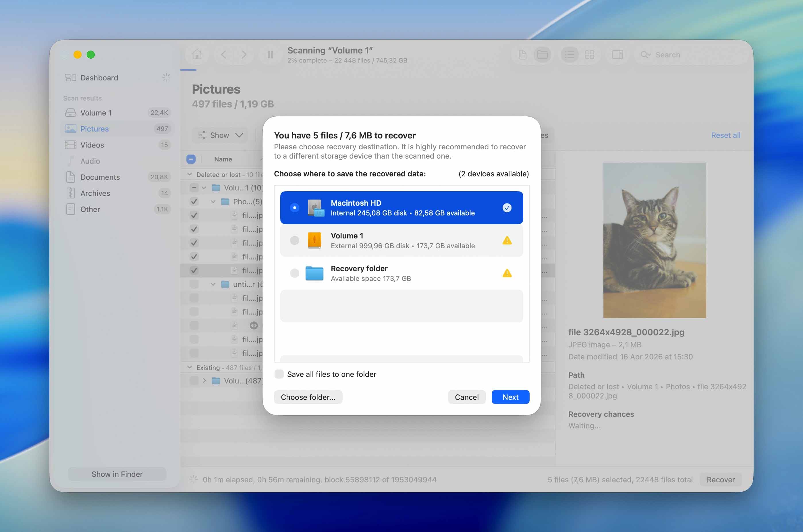
Task: Check the unti...r folder checkbox
Action: [x=194, y=284]
